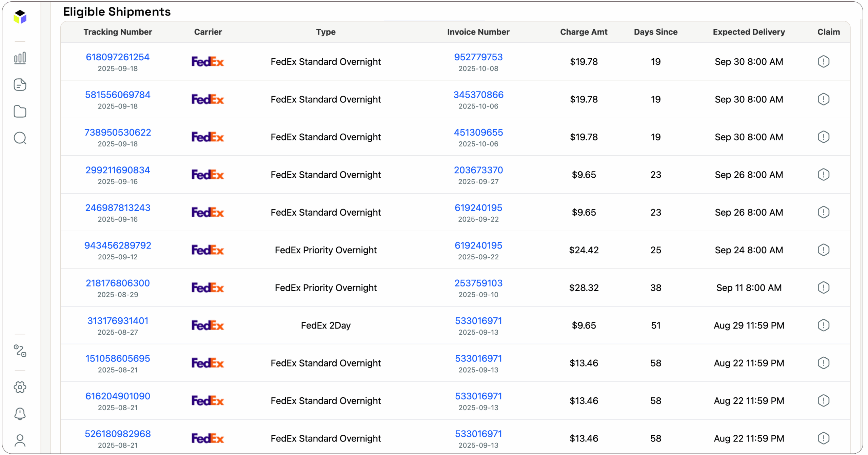The height and width of the screenshot is (455, 868).
Task: Open invoice number 952779753
Action: point(479,57)
